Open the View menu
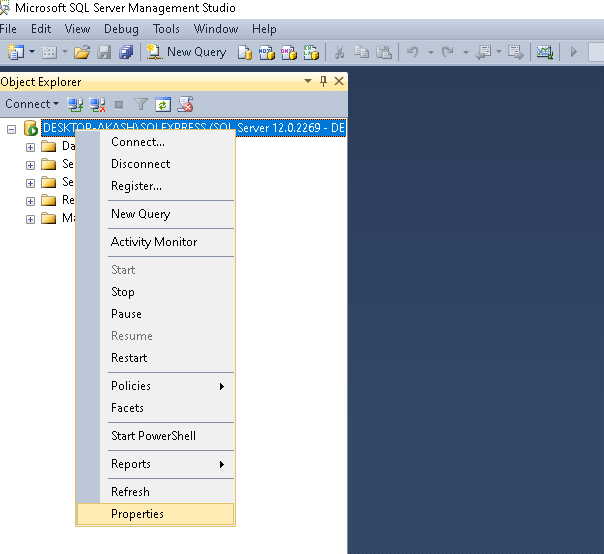604x554 pixels. click(77, 29)
